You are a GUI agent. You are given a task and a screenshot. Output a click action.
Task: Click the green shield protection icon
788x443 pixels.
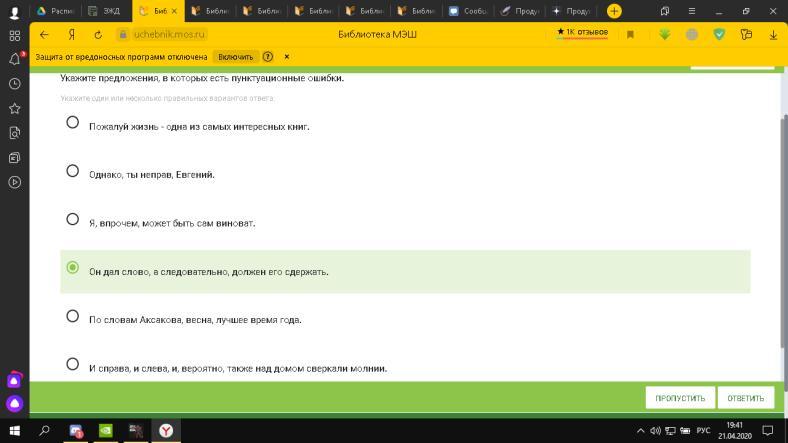(719, 34)
